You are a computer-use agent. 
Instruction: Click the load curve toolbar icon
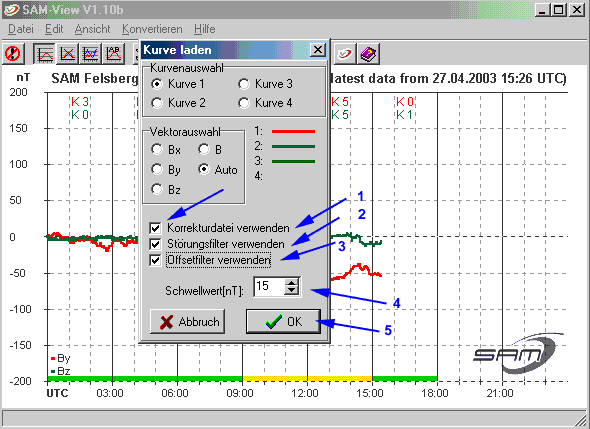(45, 53)
